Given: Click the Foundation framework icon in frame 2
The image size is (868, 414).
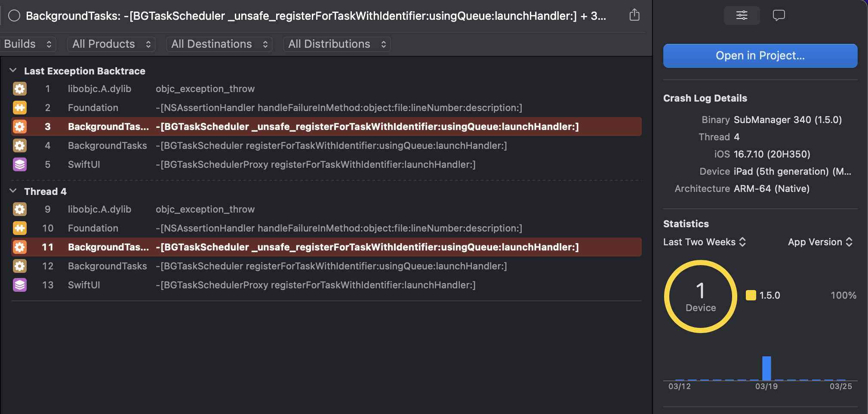Looking at the screenshot, I should [x=20, y=108].
